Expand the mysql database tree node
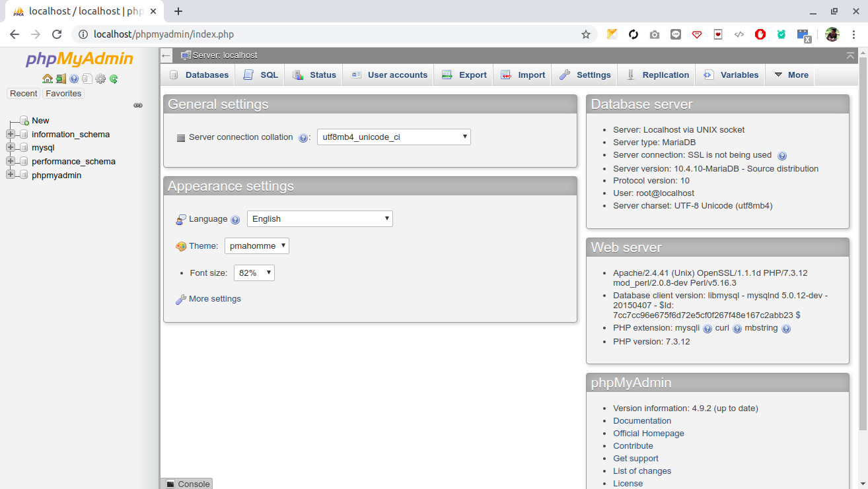Screen dimensions: 868x489 point(10,147)
